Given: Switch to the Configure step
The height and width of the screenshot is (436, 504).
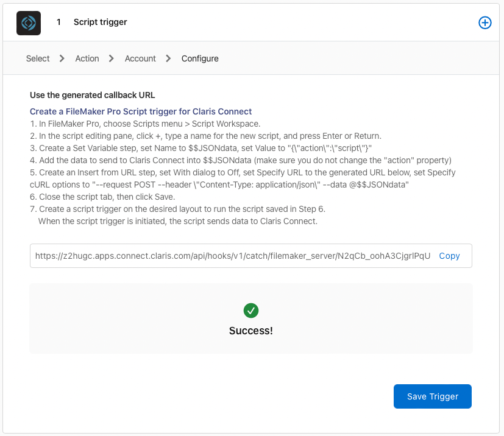Looking at the screenshot, I should (x=200, y=58).
